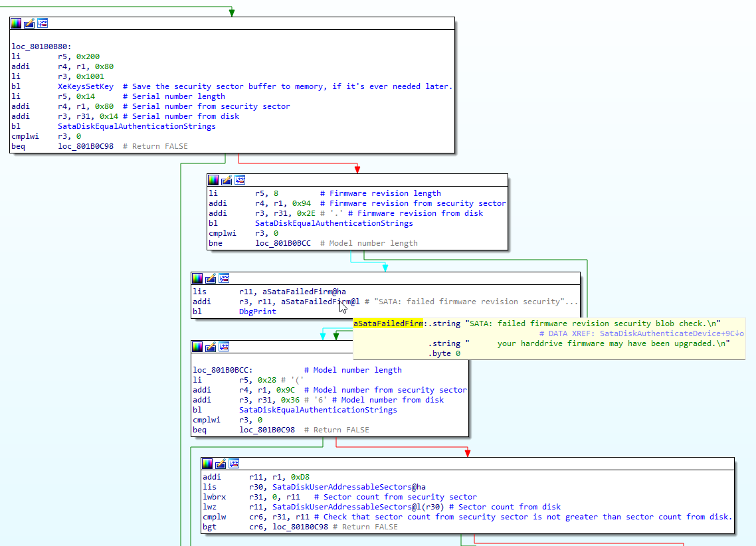The height and width of the screenshot is (546, 756).
Task: Select the 0xD8 operand value
Action: click(300, 477)
